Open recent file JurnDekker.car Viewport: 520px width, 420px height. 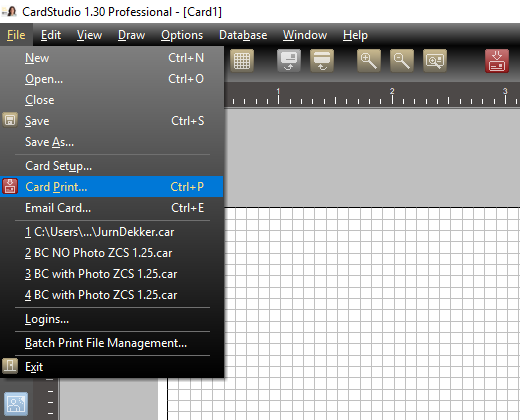click(x=112, y=232)
